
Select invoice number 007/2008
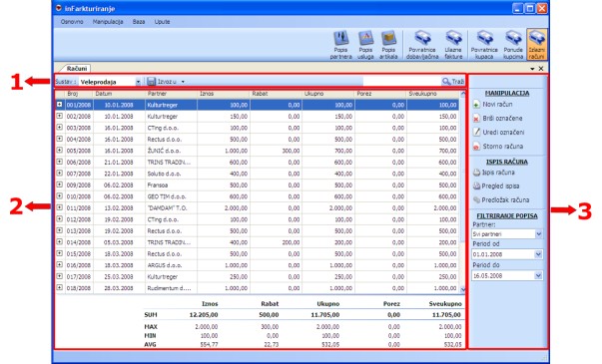(79, 174)
